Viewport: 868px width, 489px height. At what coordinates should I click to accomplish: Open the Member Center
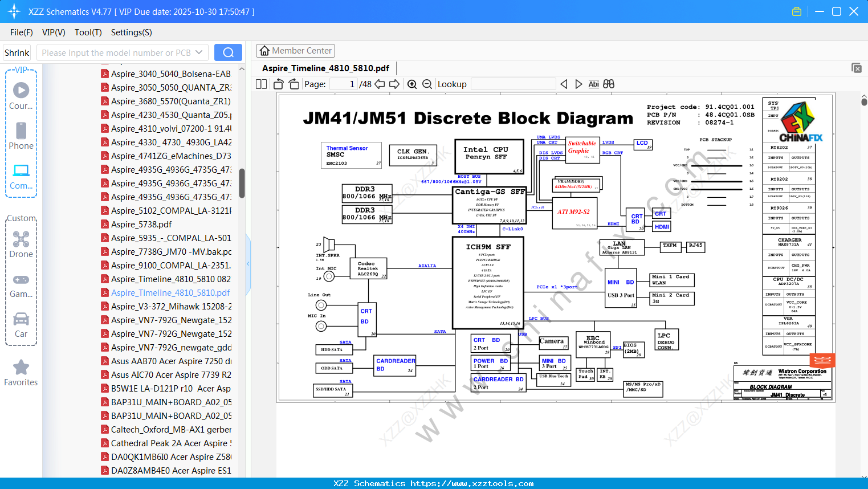[295, 51]
